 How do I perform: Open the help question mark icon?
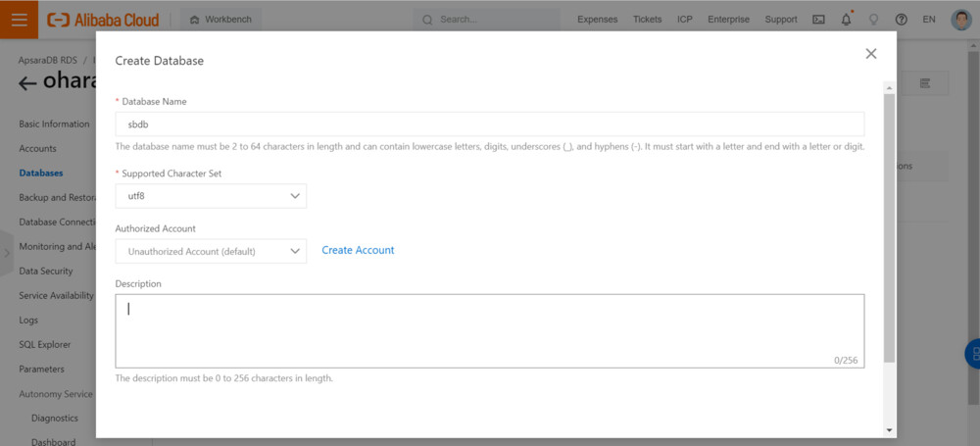click(901, 20)
